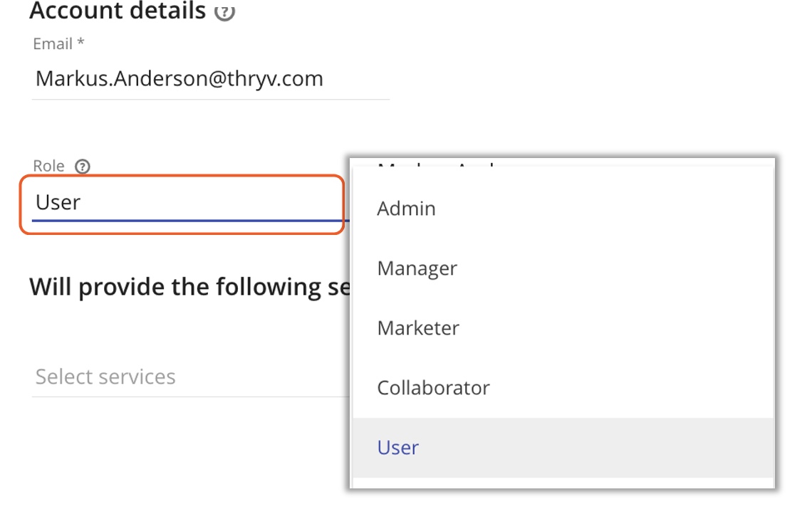The height and width of the screenshot is (524, 812).
Task: Choose the Manager role option
Action: pos(417,268)
